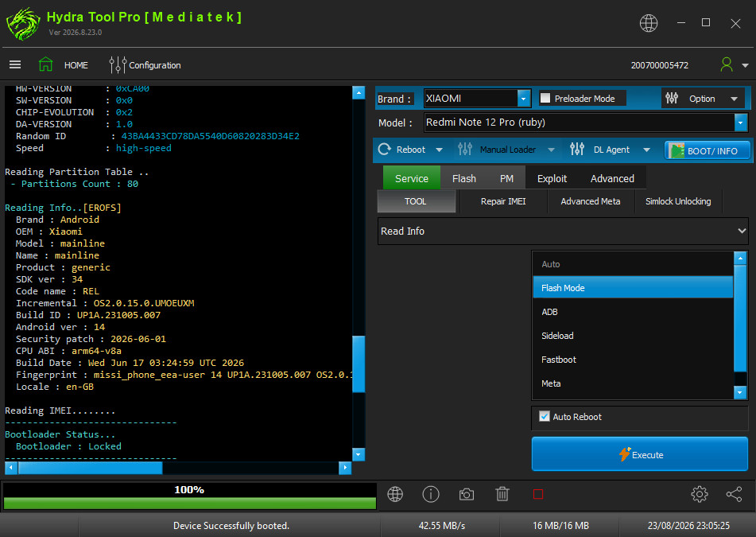The height and width of the screenshot is (537, 756).
Task: Click the Hydra dragon logo icon
Action: [x=23, y=24]
